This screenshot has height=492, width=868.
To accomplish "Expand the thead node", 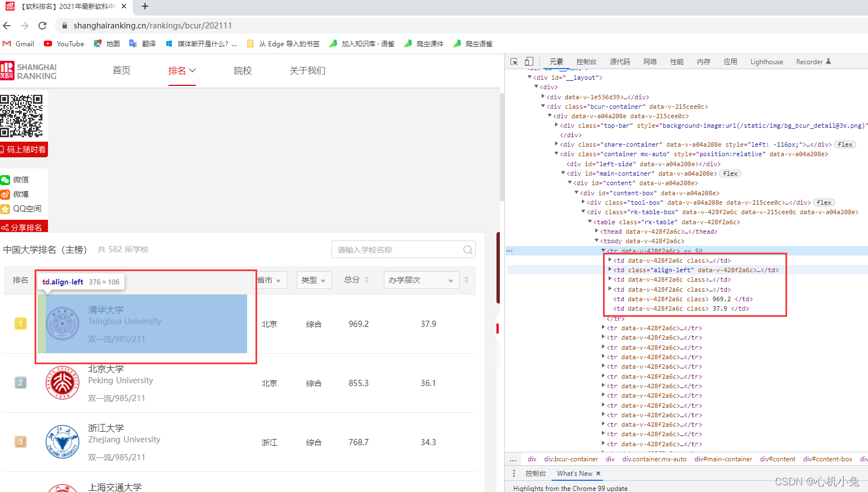I will click(x=596, y=231).
